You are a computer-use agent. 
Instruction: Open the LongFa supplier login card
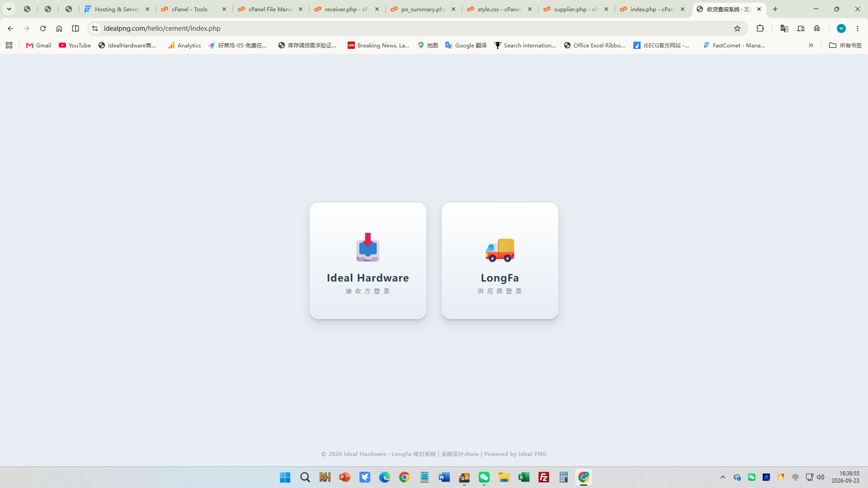pyautogui.click(x=500, y=261)
